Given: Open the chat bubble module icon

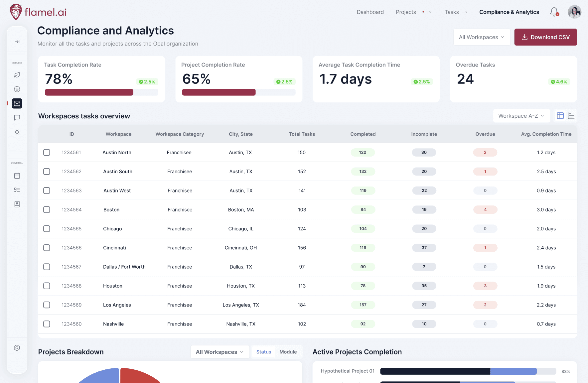Looking at the screenshot, I should coord(17,118).
